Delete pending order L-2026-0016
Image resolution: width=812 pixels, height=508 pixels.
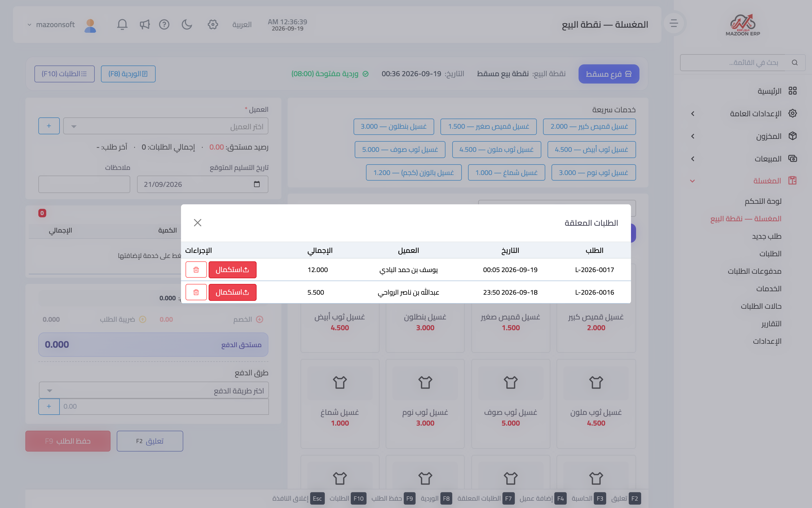[x=196, y=292]
